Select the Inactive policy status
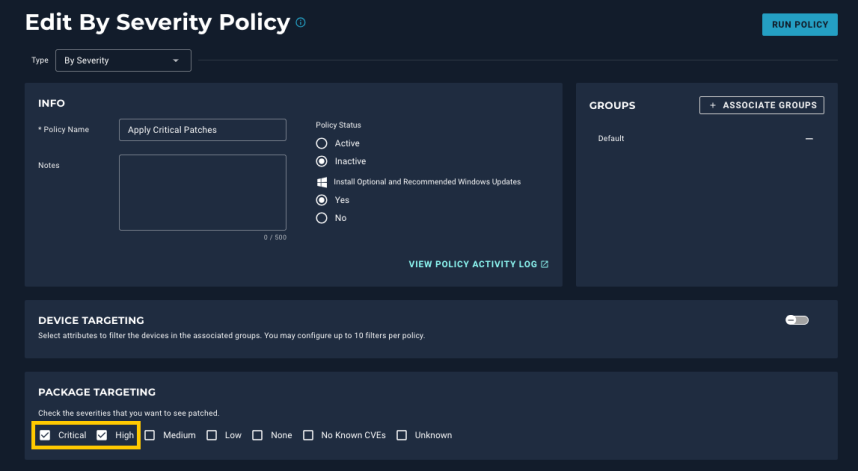The height and width of the screenshot is (471, 858). [x=322, y=161]
